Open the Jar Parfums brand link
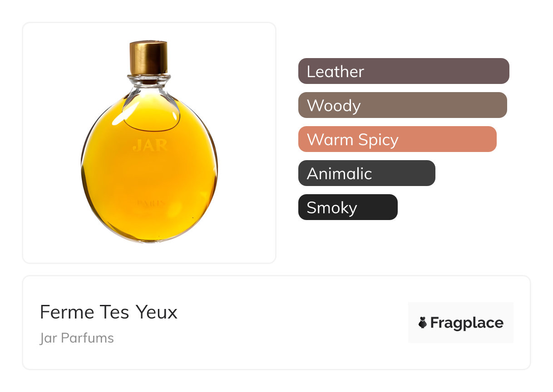This screenshot has height=392, width=553. (x=77, y=338)
